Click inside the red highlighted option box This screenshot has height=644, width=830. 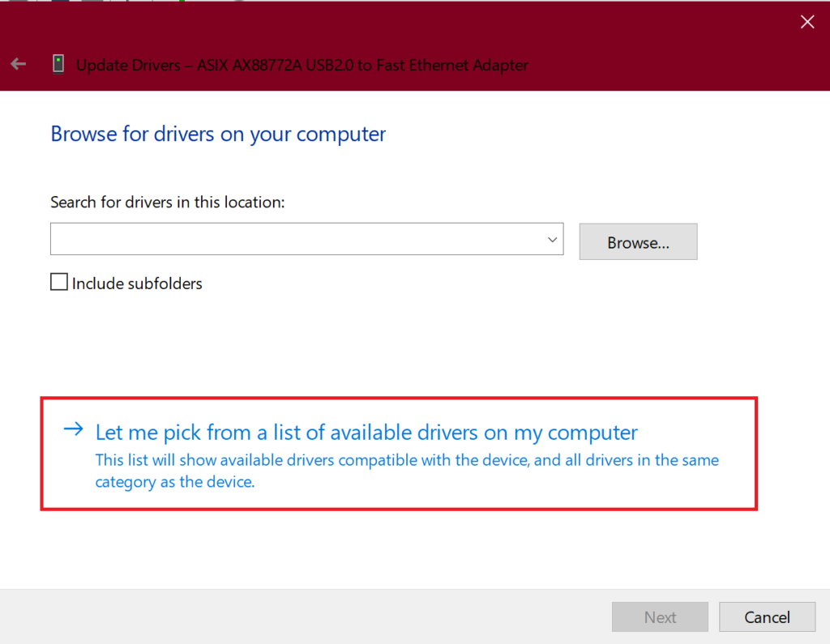pyautogui.click(x=399, y=454)
